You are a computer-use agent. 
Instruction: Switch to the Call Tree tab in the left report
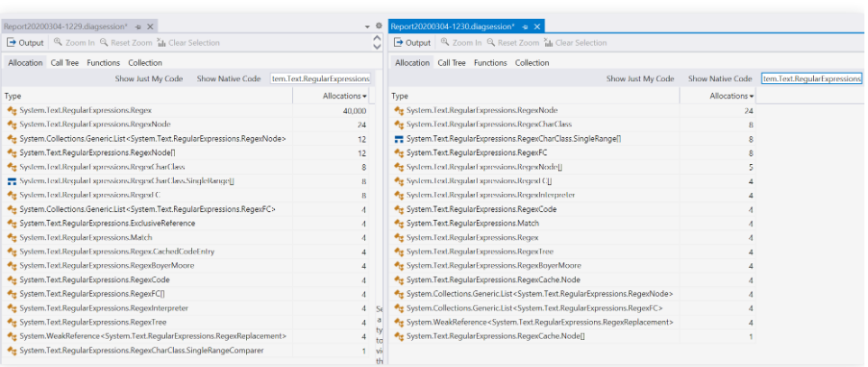[x=64, y=63]
